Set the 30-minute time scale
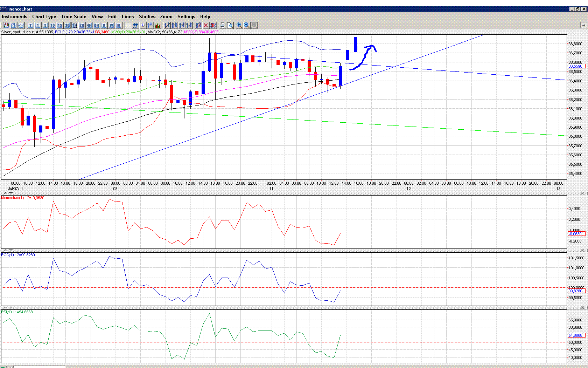Screen dimensions: 588x368 (x=67, y=25)
